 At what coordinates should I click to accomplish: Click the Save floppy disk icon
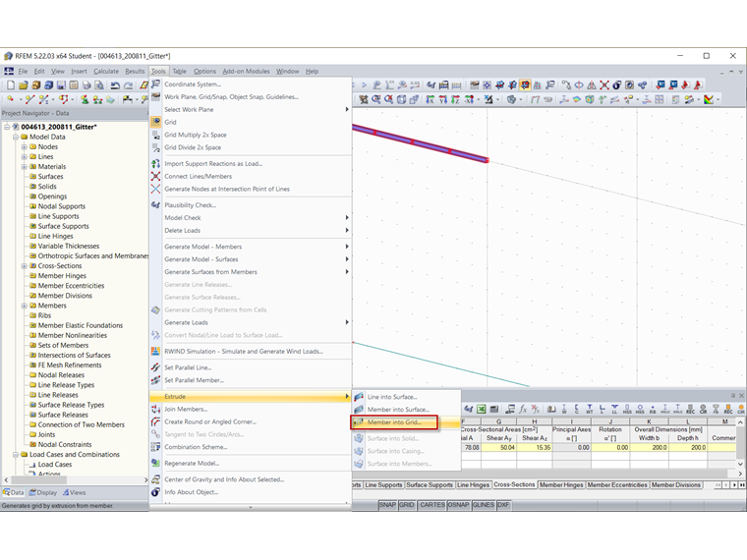click(61, 85)
